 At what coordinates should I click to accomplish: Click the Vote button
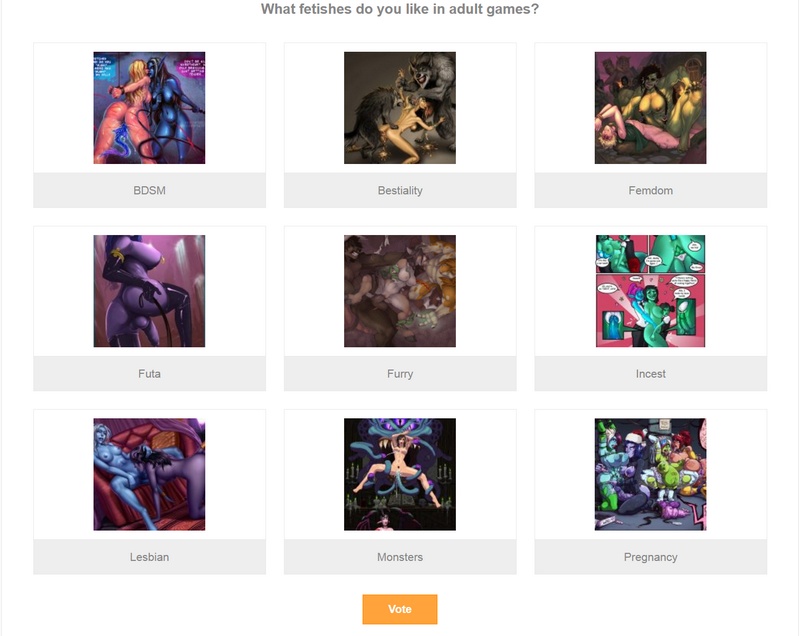click(399, 609)
